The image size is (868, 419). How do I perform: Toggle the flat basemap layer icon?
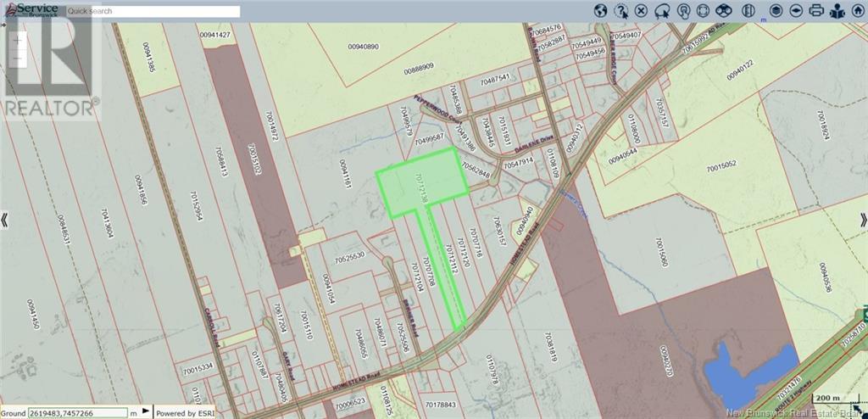click(x=795, y=11)
